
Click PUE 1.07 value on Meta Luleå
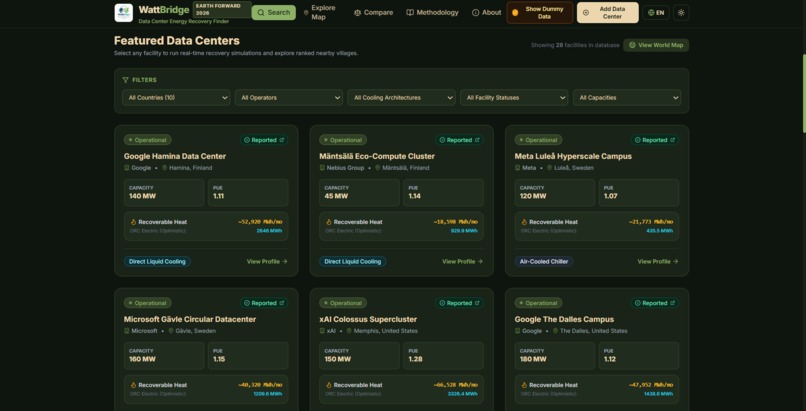coord(611,196)
